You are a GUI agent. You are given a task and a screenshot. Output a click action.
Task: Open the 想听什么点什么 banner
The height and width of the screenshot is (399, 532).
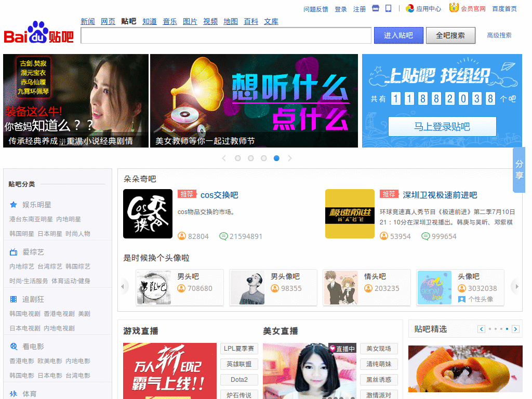(254, 101)
